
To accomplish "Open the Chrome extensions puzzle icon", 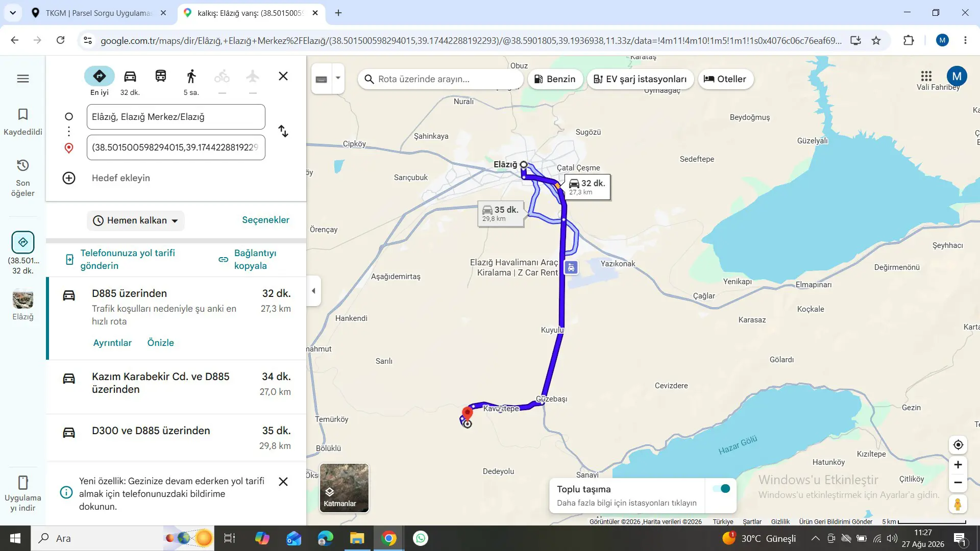I will click(909, 40).
